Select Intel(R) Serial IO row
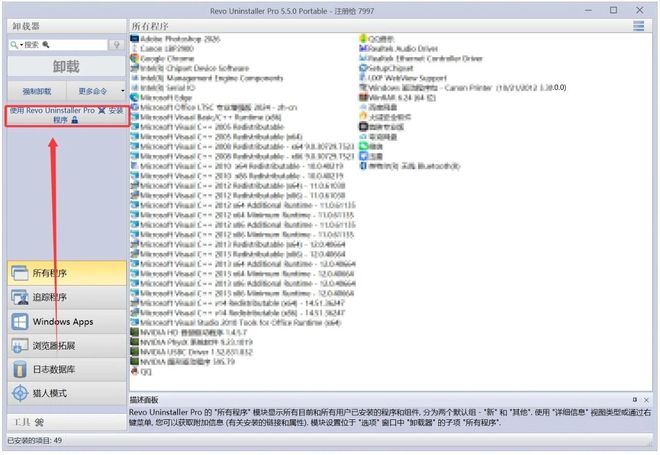The image size is (660, 455). pos(163,88)
